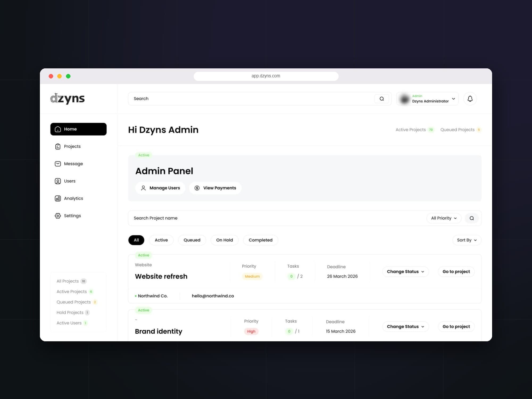Select the On Hold filter tab

[225, 240]
